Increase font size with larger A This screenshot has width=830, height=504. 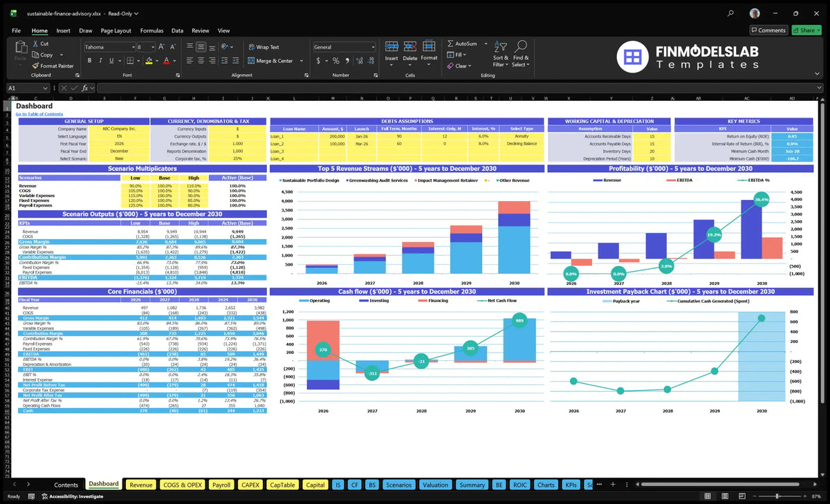(162, 47)
